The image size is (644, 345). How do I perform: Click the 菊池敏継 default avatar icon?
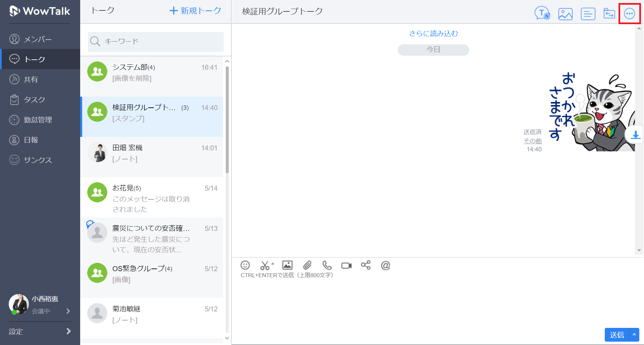click(97, 313)
